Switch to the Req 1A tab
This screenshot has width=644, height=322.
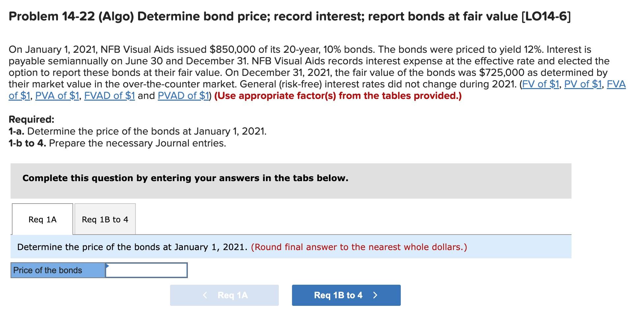point(42,219)
